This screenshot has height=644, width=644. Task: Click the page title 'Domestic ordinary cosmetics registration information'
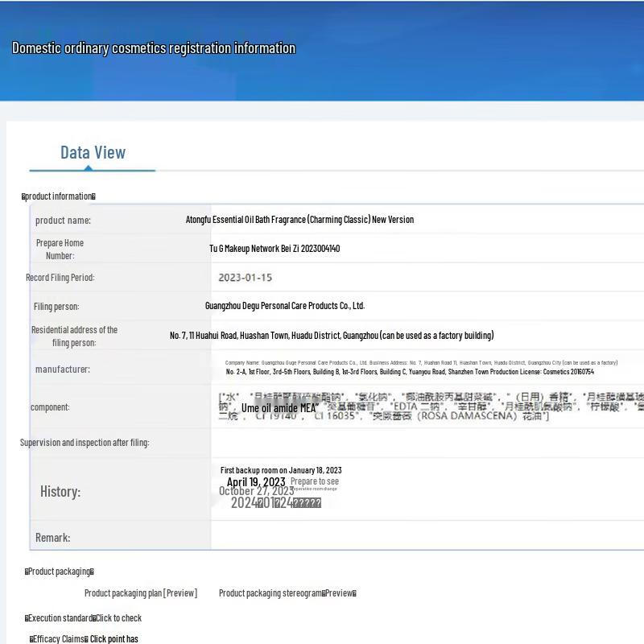(x=154, y=48)
